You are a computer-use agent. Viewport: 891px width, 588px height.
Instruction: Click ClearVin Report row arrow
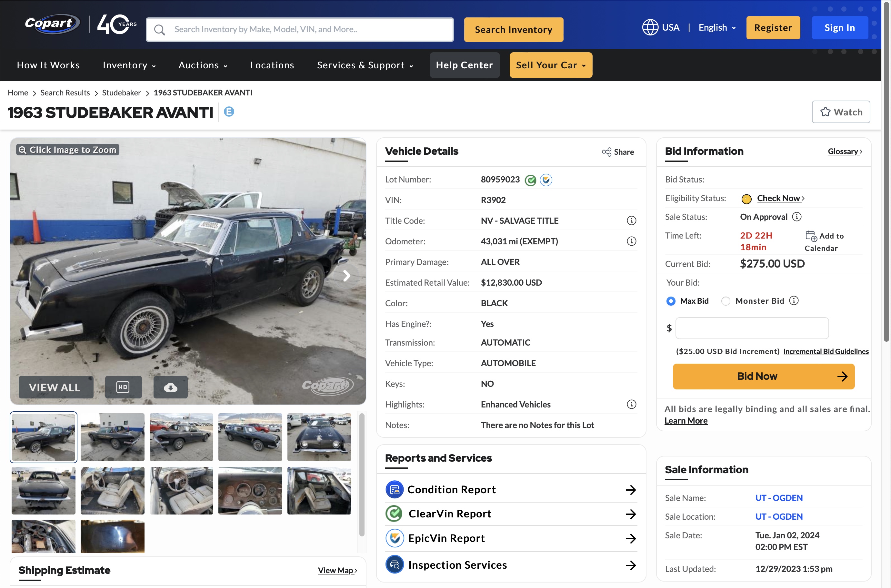631,514
